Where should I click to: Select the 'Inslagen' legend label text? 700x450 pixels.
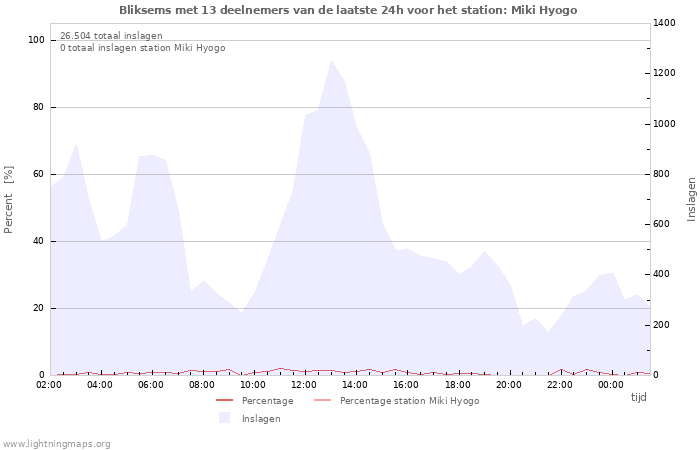(261, 419)
